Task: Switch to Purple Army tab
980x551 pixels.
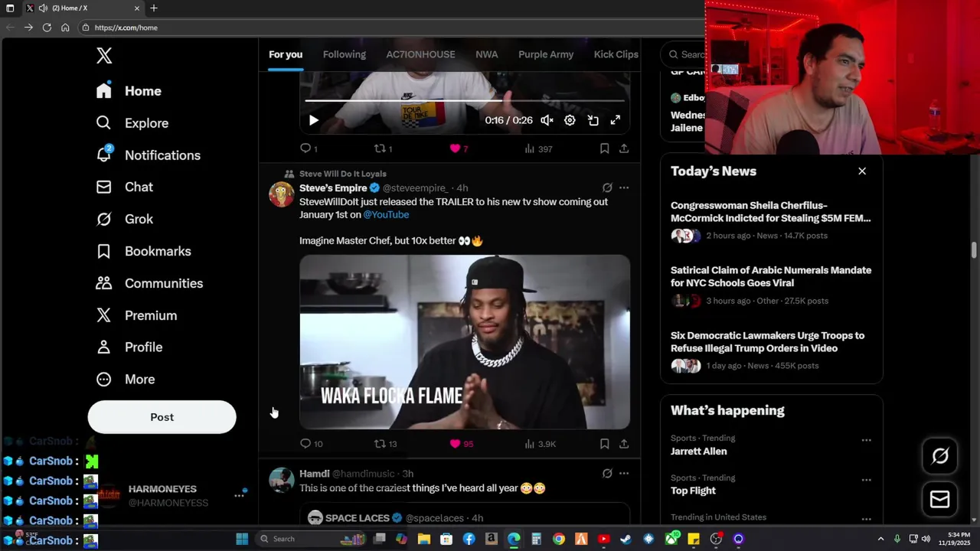Action: [546, 54]
